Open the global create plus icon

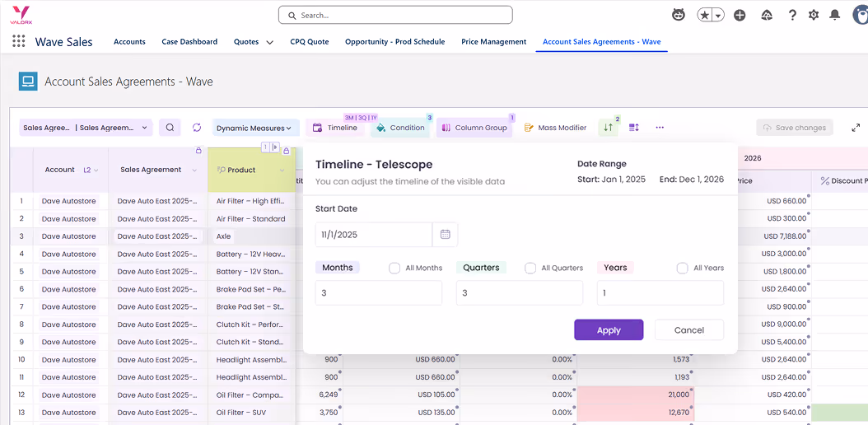[x=740, y=16]
